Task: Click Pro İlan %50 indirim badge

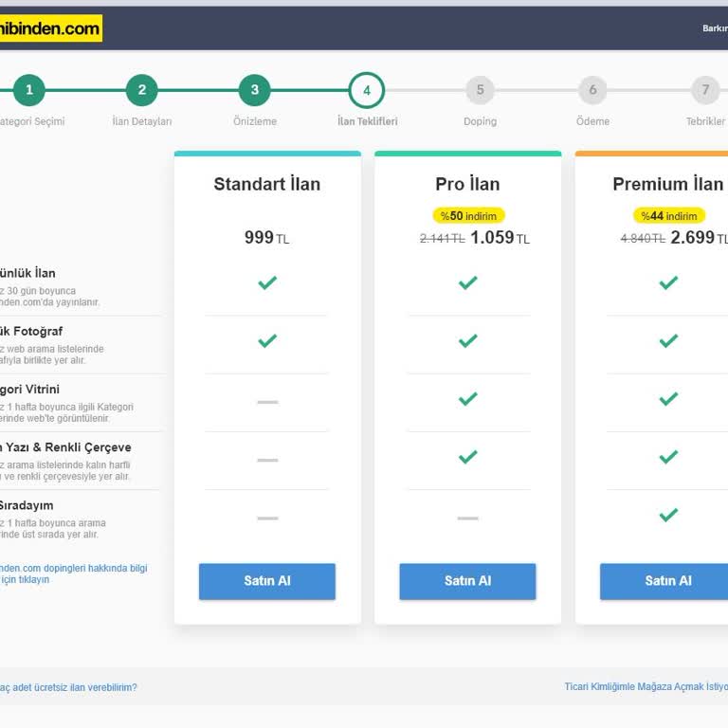Action: pos(468,216)
